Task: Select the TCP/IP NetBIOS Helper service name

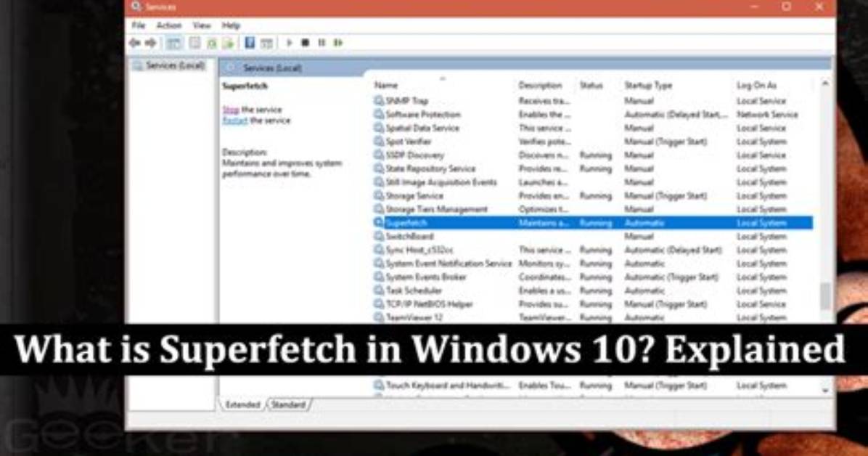Action: (x=430, y=304)
